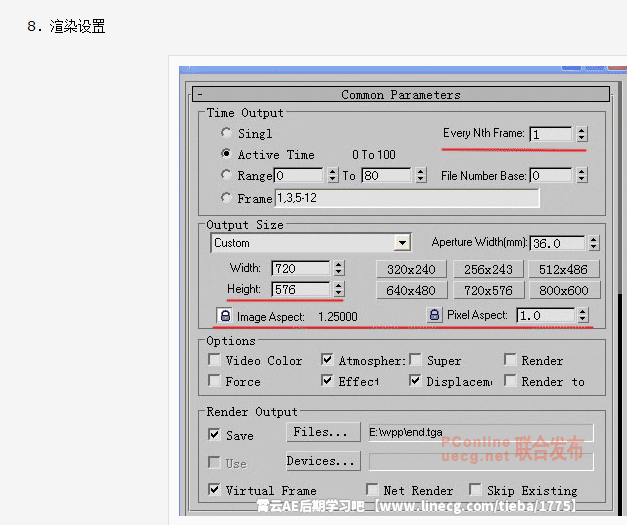
Task: Click the Aperture Width spinner
Action: pyautogui.click(x=594, y=243)
